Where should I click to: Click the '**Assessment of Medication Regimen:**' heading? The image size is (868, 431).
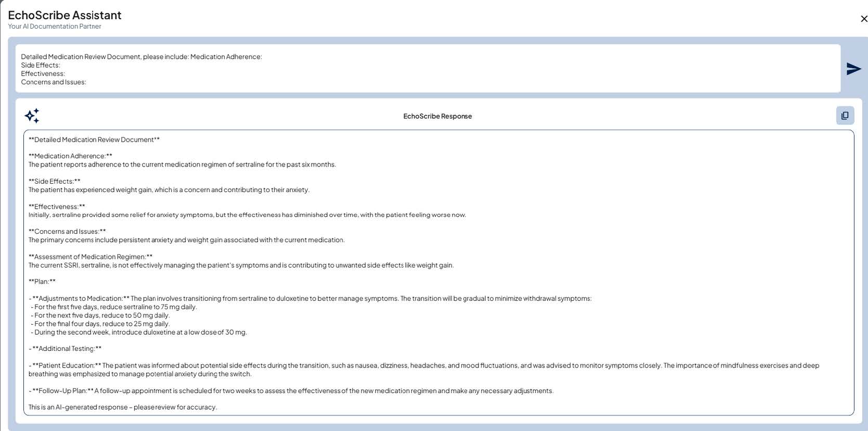coord(90,257)
